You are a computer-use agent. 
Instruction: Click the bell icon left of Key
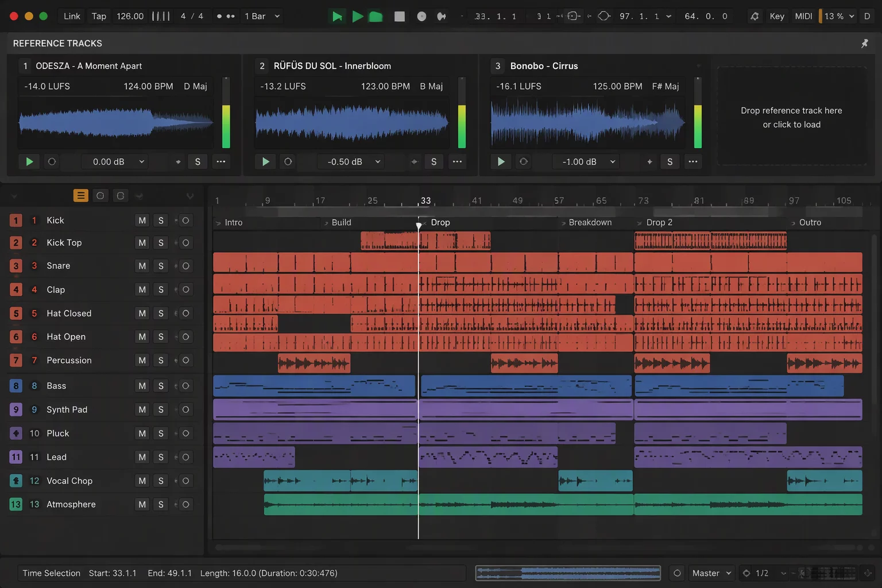755,16
